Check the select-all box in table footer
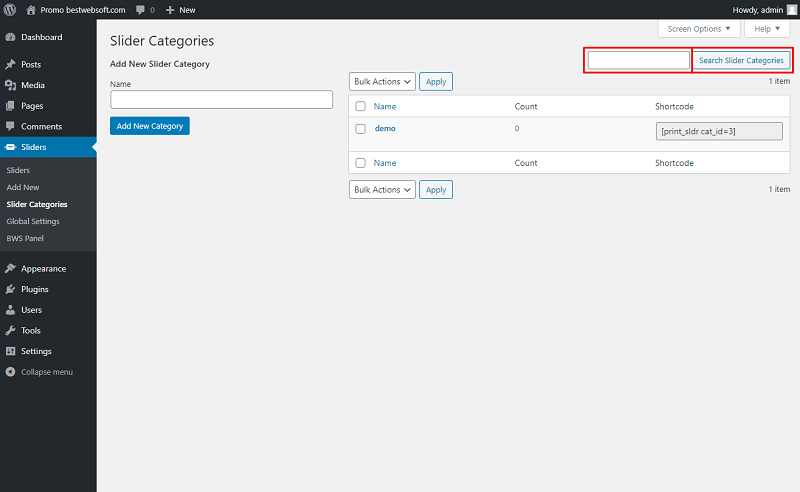Viewport: 800px width, 492px height. pos(360,163)
